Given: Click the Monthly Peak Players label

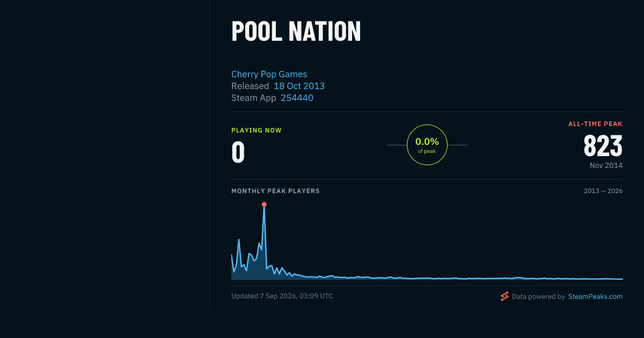Looking at the screenshot, I should [x=275, y=191].
